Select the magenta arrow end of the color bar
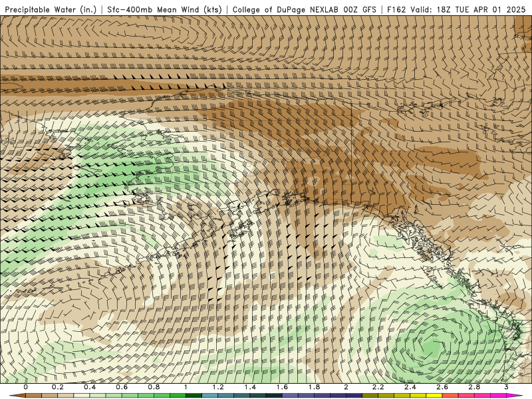The image size is (532, 399). coord(514,396)
